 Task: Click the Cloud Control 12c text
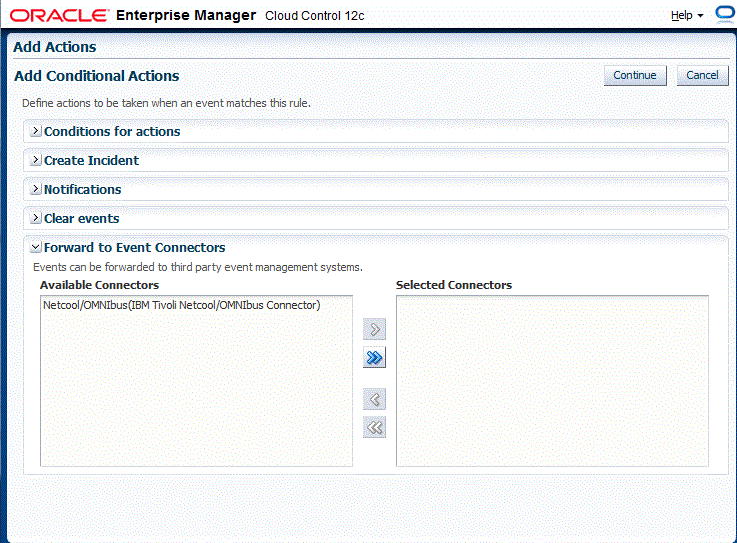315,16
